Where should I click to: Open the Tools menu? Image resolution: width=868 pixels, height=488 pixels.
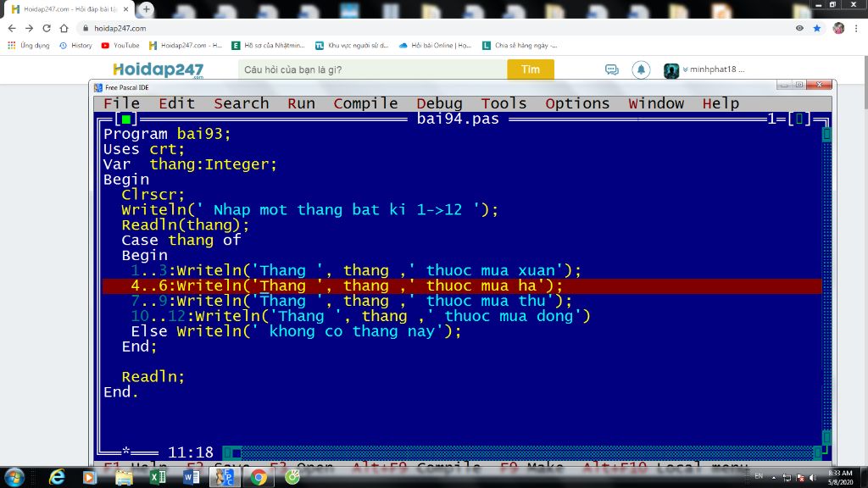504,103
